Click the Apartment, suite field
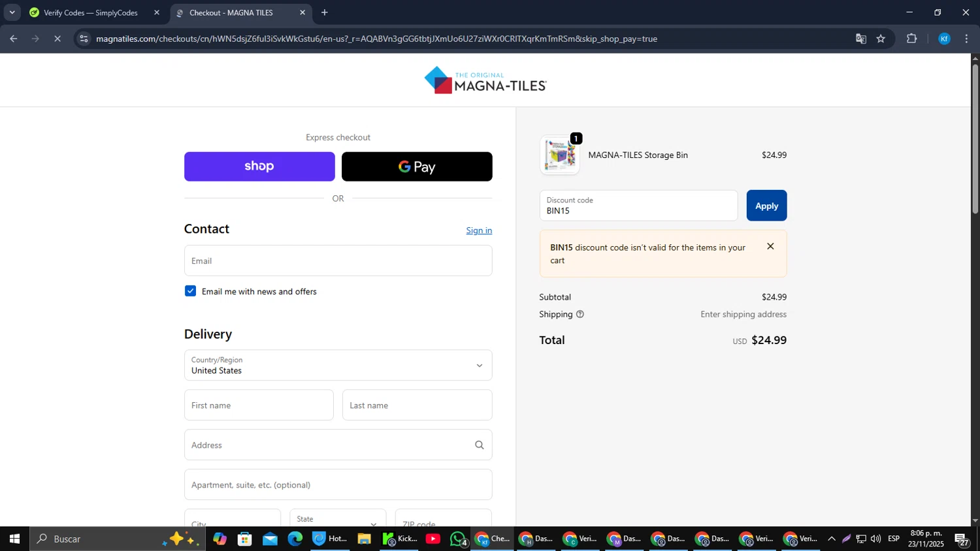Image resolution: width=980 pixels, height=551 pixels. click(x=338, y=484)
